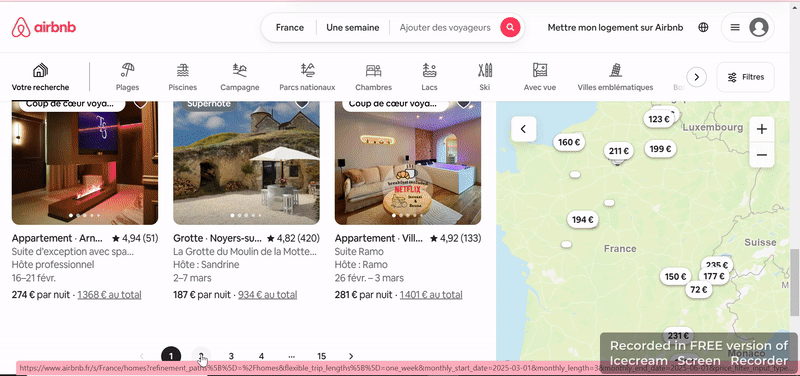Open the user profile avatar
This screenshot has width=800, height=376.
pos(759,28)
